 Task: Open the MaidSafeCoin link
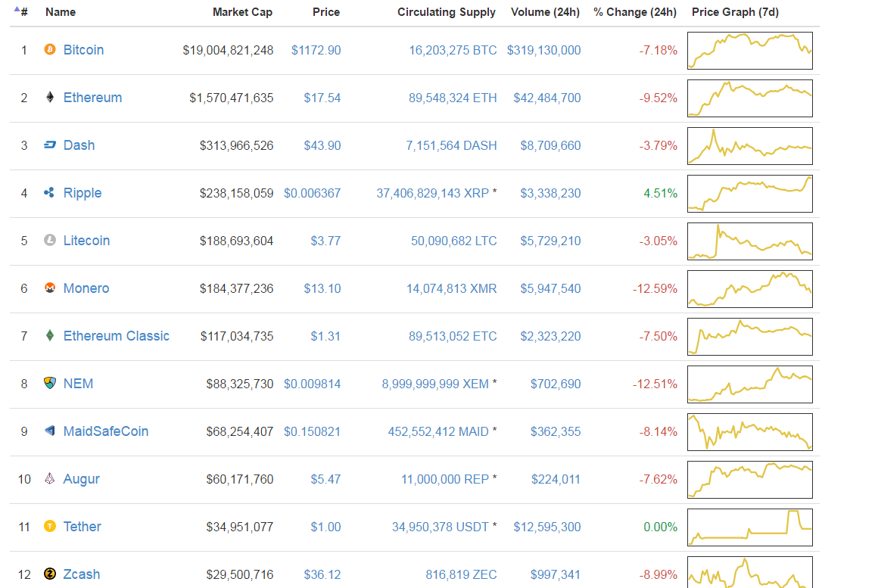pos(105,431)
